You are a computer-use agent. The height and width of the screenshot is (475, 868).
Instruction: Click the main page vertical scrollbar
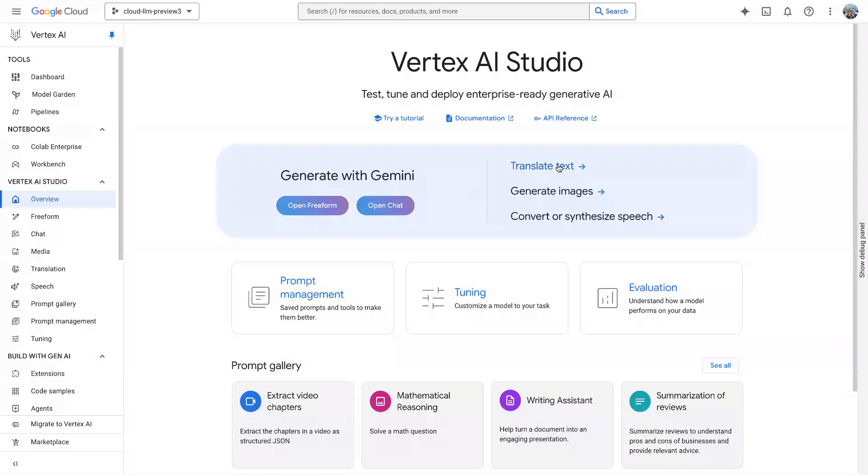[x=854, y=208]
